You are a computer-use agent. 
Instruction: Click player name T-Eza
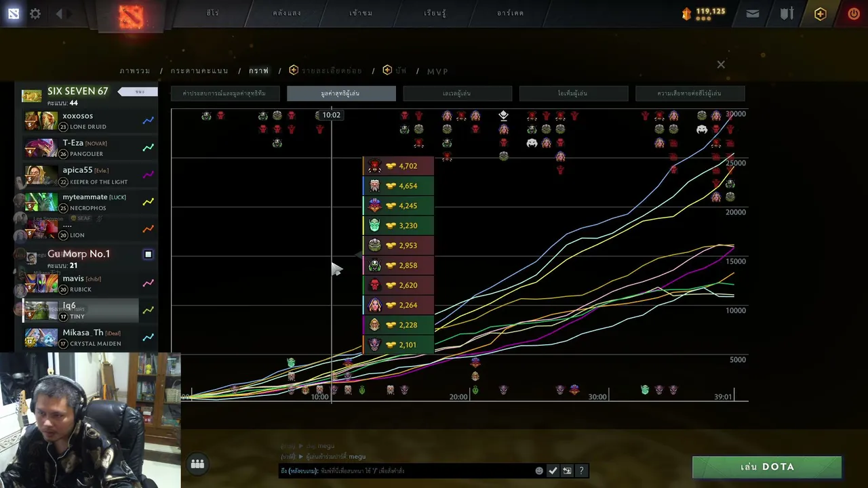[73, 143]
